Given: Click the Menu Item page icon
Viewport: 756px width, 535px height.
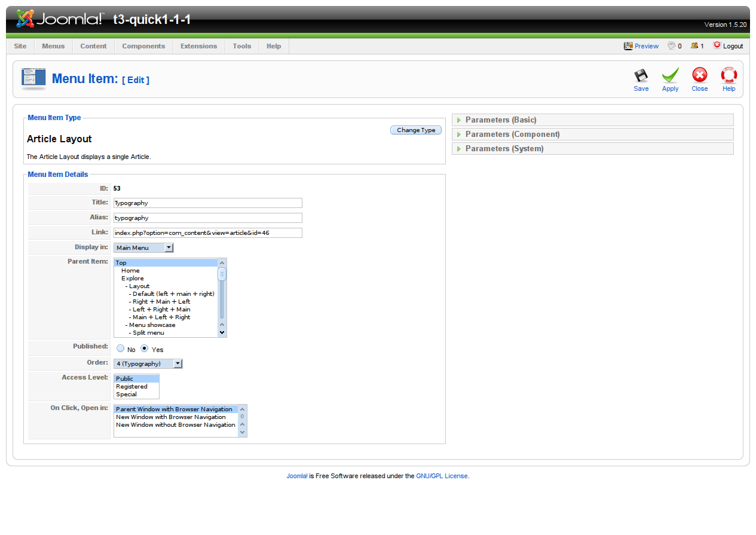Looking at the screenshot, I should point(33,79).
